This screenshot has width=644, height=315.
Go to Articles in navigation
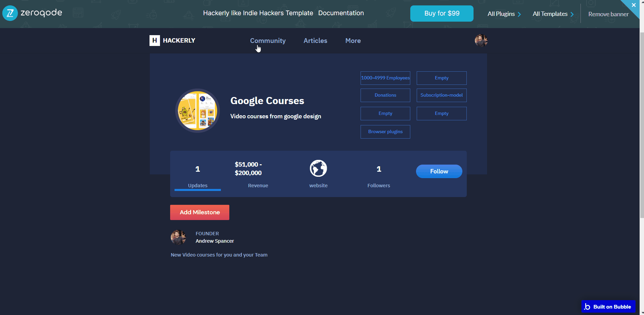click(x=315, y=41)
